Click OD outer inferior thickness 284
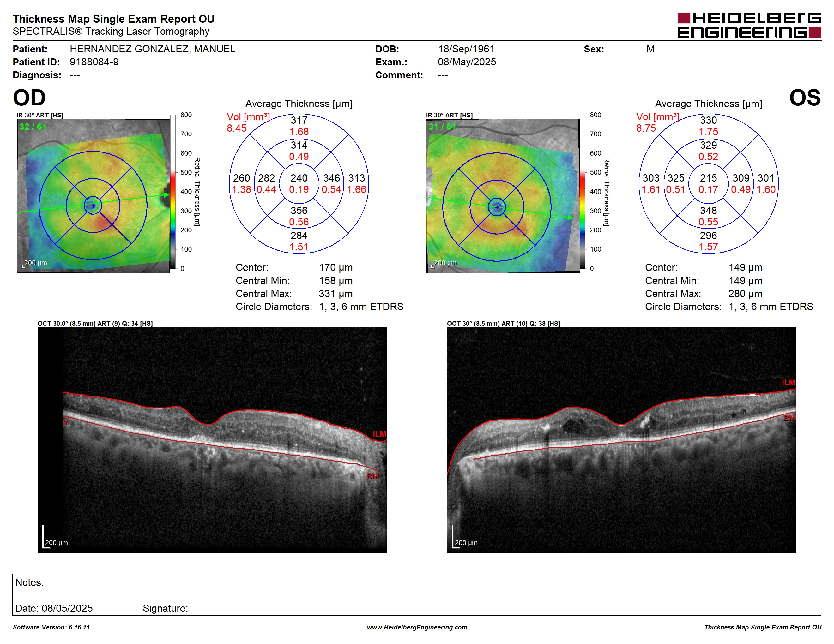Image resolution: width=834 pixels, height=644 pixels. [x=299, y=236]
